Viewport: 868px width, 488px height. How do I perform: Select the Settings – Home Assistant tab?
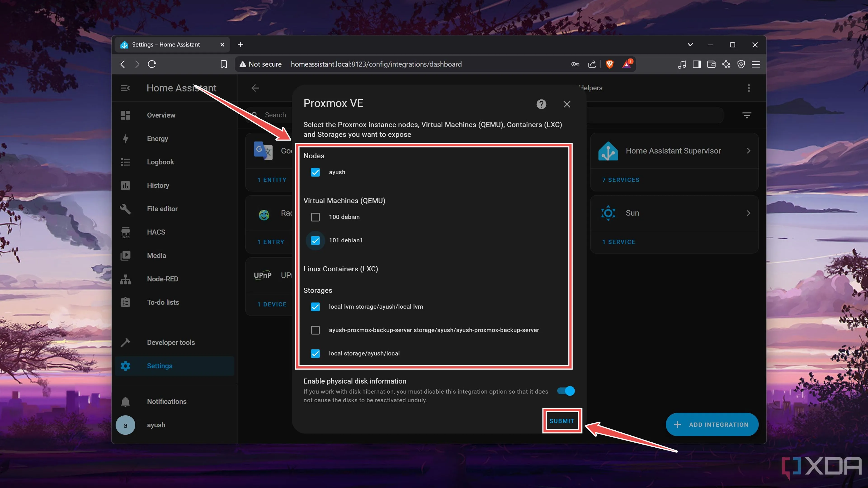[172, 45]
